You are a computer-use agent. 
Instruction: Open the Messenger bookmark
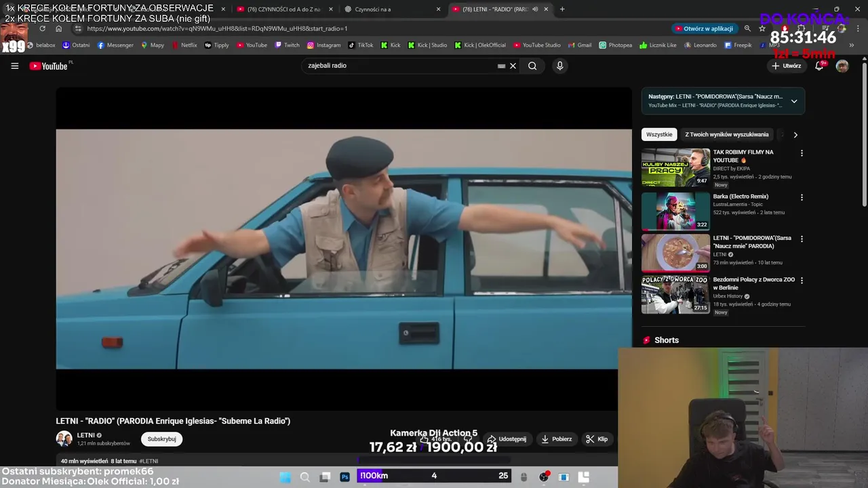coord(115,45)
